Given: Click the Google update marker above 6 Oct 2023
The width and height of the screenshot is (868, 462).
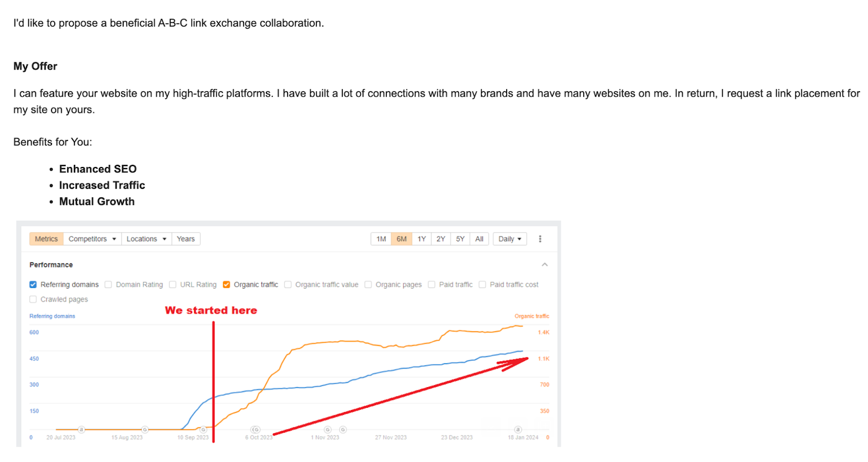Looking at the screenshot, I should 256,429.
